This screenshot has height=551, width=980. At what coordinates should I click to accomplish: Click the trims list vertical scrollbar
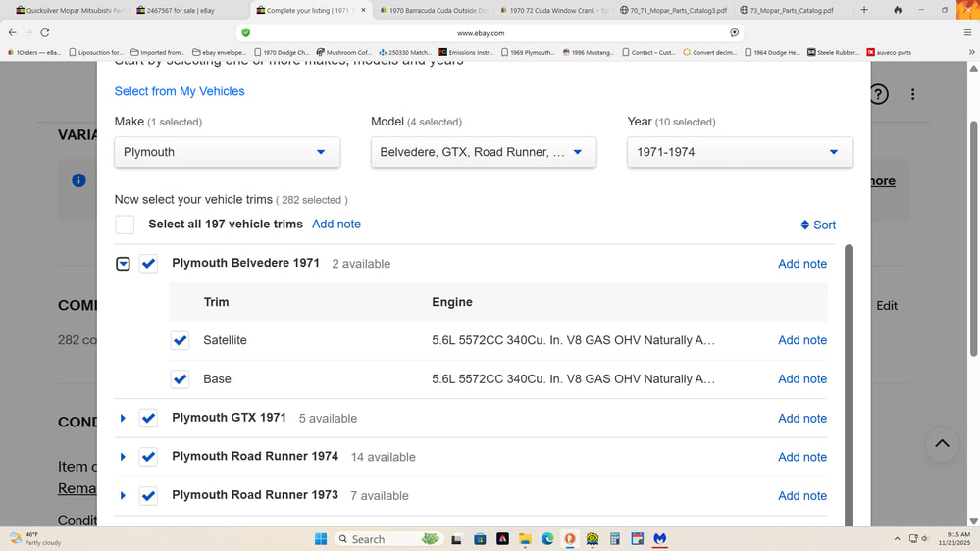pyautogui.click(x=849, y=385)
